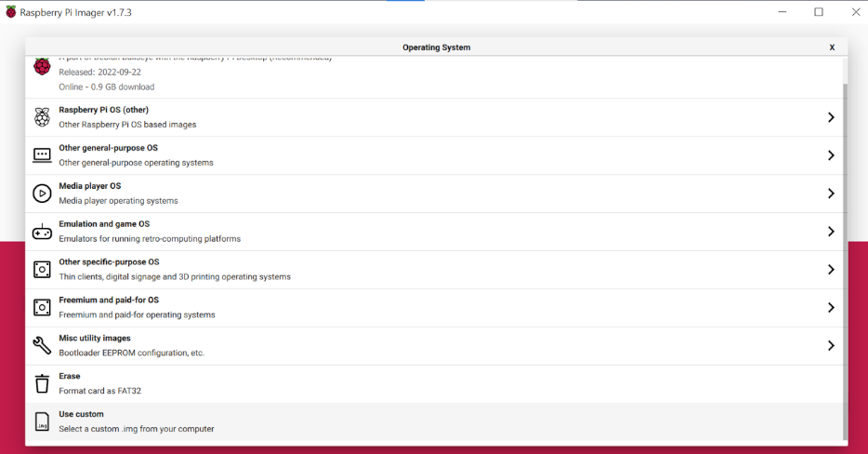
Task: Expand the Media player OS chevron
Action: coord(831,194)
